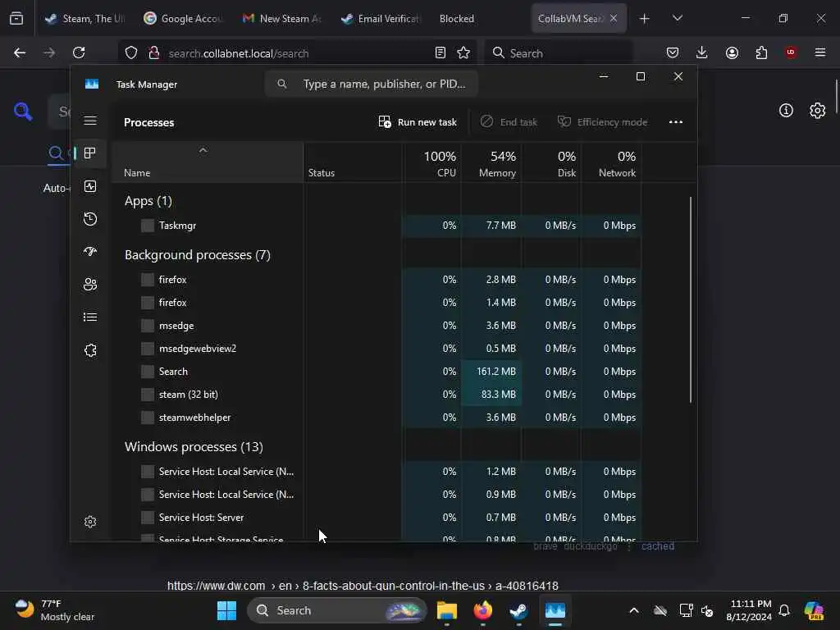
Task: Open search page settings gear icon
Action: coord(818,111)
